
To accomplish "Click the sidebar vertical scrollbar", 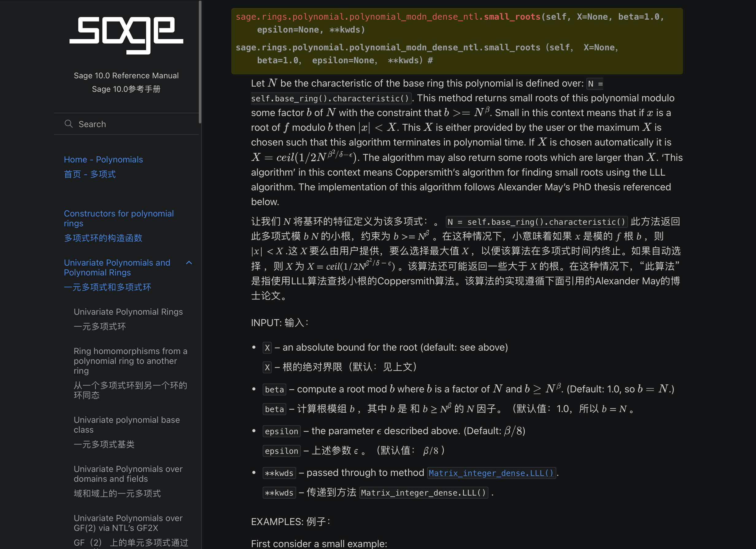I will [x=200, y=62].
